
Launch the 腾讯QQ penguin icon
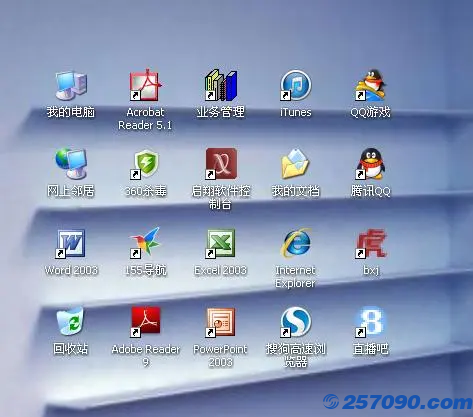pos(370,164)
